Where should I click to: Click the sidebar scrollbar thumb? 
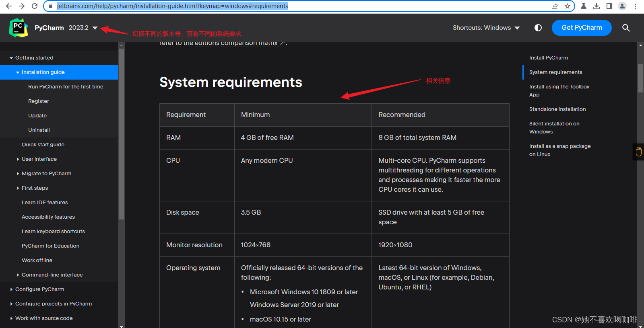pos(121,134)
